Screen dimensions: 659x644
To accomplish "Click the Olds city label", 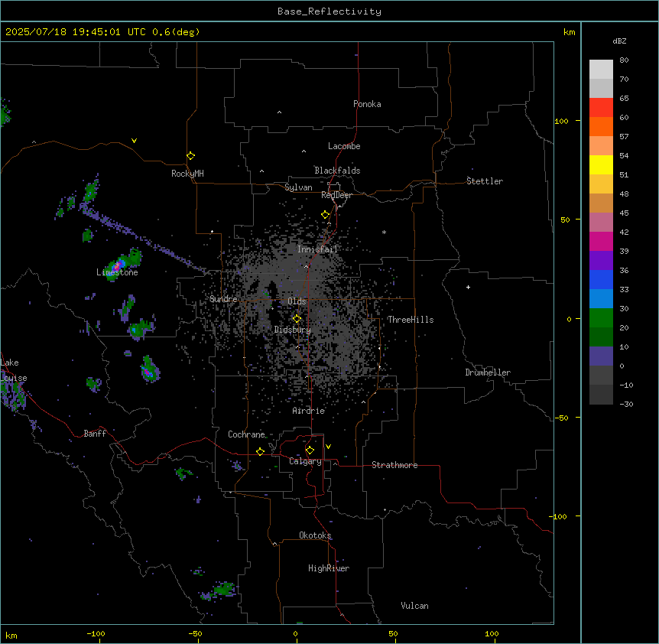I will point(297,301).
